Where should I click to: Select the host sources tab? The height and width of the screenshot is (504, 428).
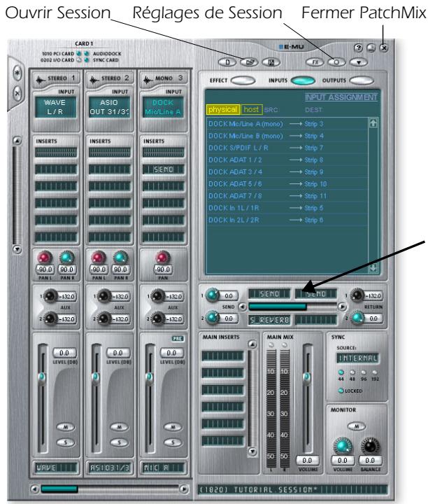(251, 110)
